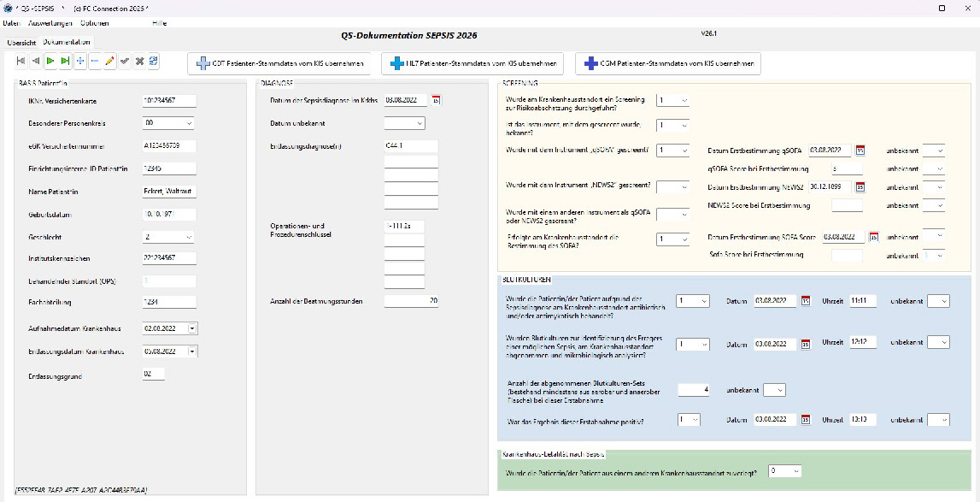
Task: Open unbekannt dropdown for Datum Erstbestimmung NEWS2
Action: [x=939, y=186]
